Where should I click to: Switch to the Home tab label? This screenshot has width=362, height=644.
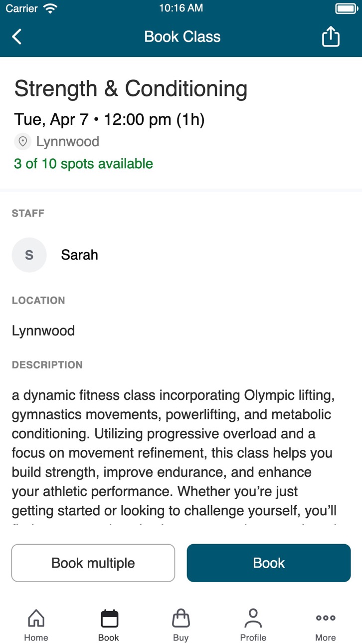tap(36, 638)
